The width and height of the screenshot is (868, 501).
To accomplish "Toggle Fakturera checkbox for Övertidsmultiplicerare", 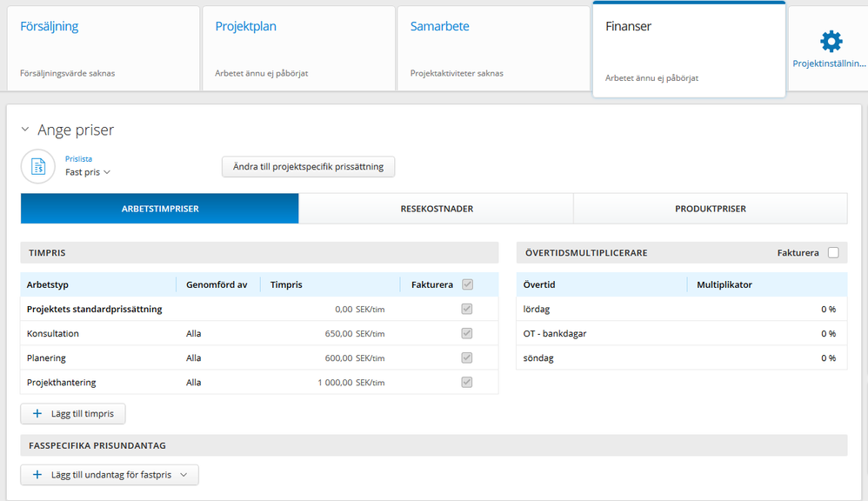I will tap(833, 252).
